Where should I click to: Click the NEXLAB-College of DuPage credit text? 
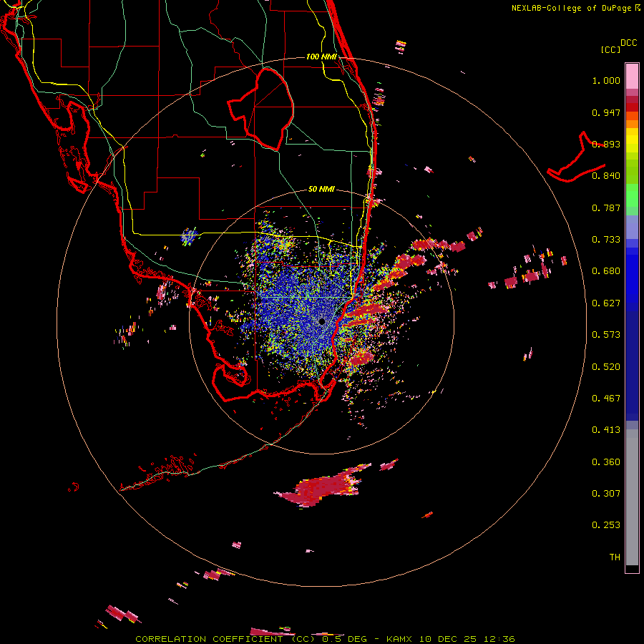571,8
